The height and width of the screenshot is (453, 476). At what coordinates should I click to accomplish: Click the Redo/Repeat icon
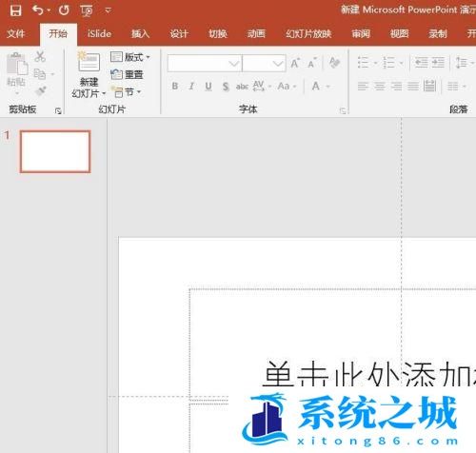[x=64, y=10]
